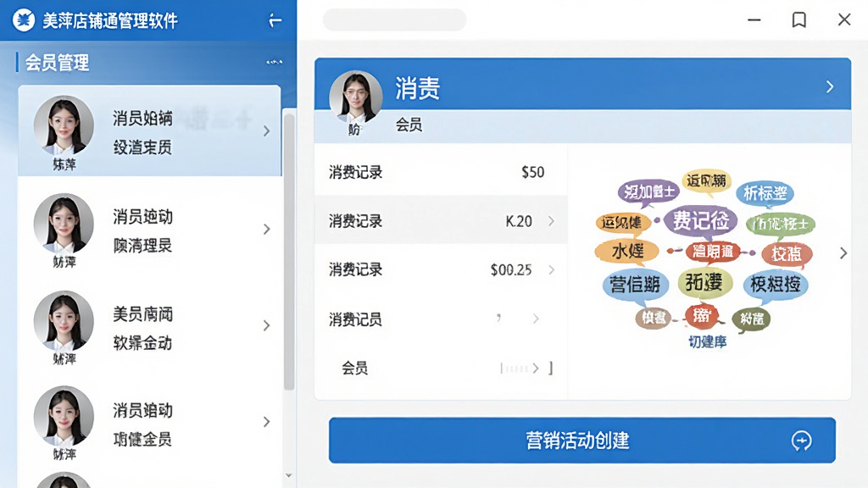The height and width of the screenshot is (488, 868).
Task: Select avatar beside 美员南闹
Action: click(64, 320)
